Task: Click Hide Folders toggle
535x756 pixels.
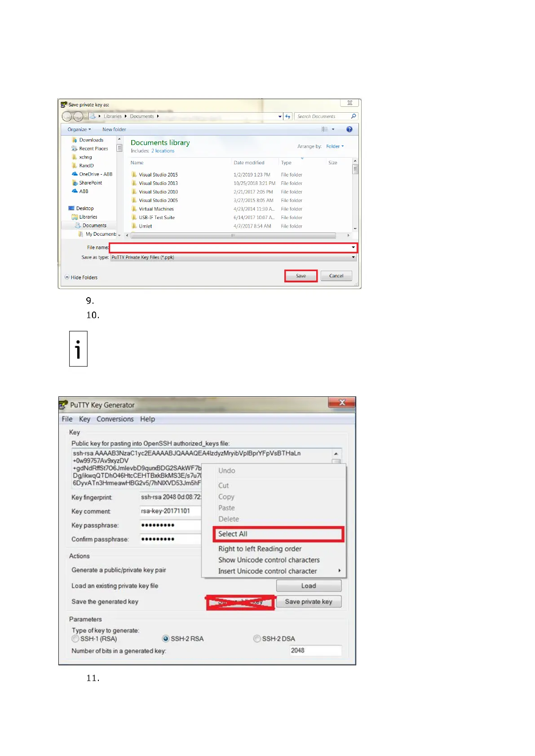Action: (x=81, y=277)
